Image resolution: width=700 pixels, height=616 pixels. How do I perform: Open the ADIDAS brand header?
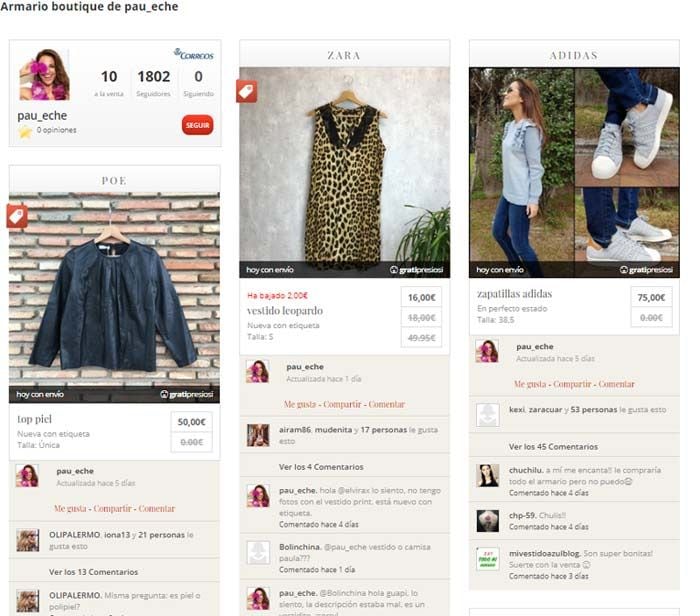pos(574,54)
